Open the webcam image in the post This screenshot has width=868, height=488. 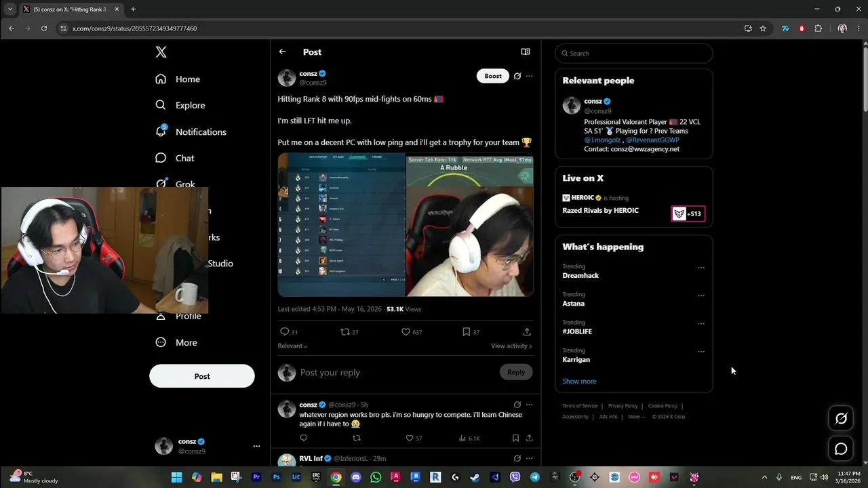(470, 225)
